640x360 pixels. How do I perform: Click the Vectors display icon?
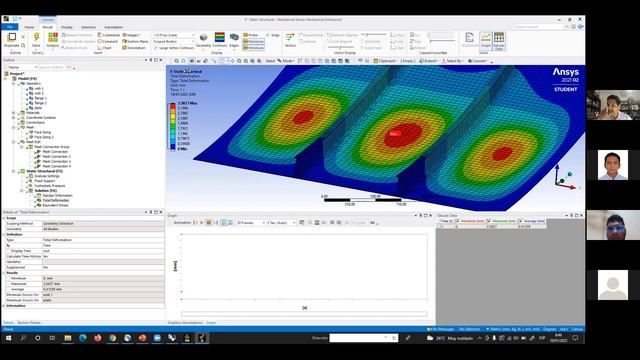(x=290, y=38)
